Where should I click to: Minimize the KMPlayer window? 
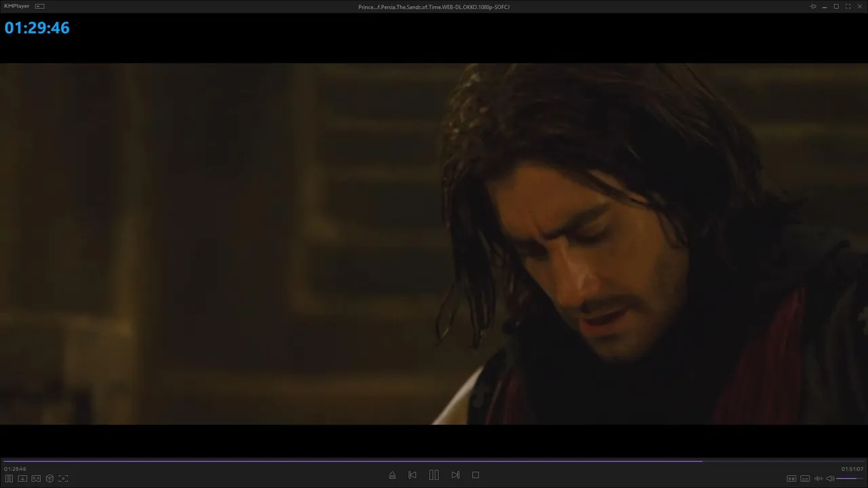click(x=825, y=7)
